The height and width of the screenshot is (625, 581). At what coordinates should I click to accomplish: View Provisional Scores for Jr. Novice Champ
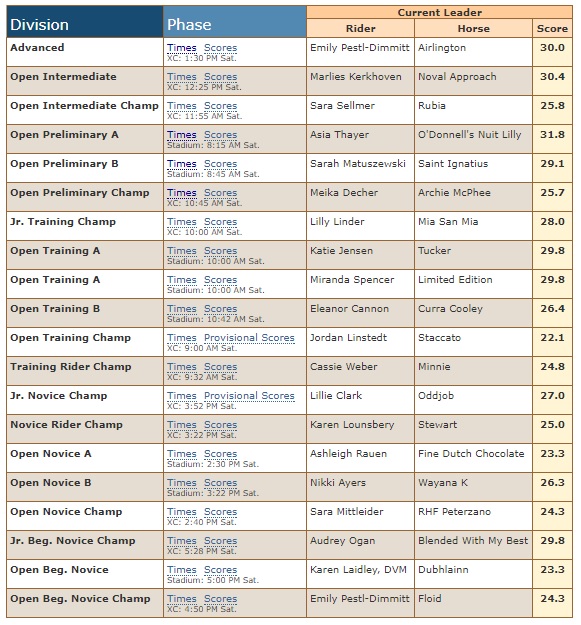pyautogui.click(x=249, y=396)
